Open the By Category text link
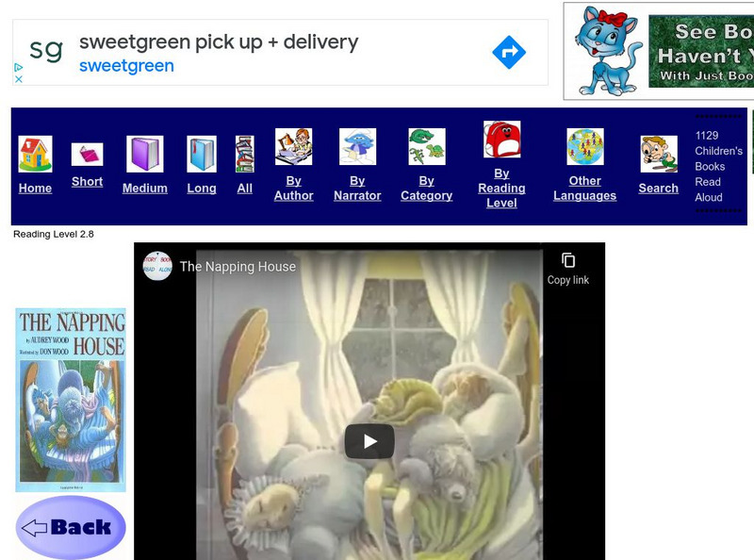This screenshot has height=560, width=754. [x=427, y=189]
